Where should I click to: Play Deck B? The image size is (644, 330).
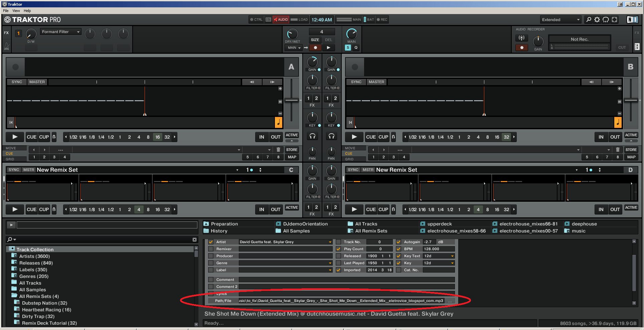coord(354,137)
